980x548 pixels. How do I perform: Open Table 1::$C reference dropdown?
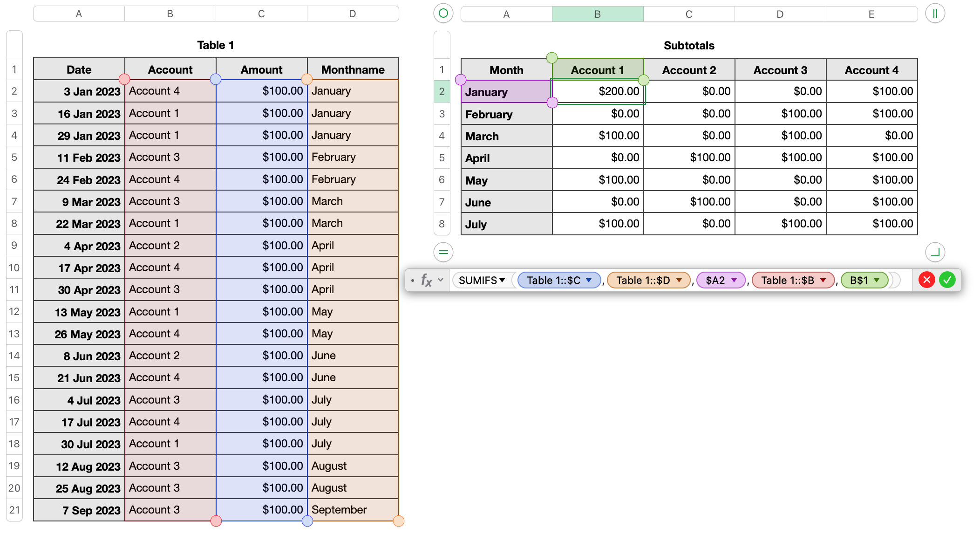(589, 280)
